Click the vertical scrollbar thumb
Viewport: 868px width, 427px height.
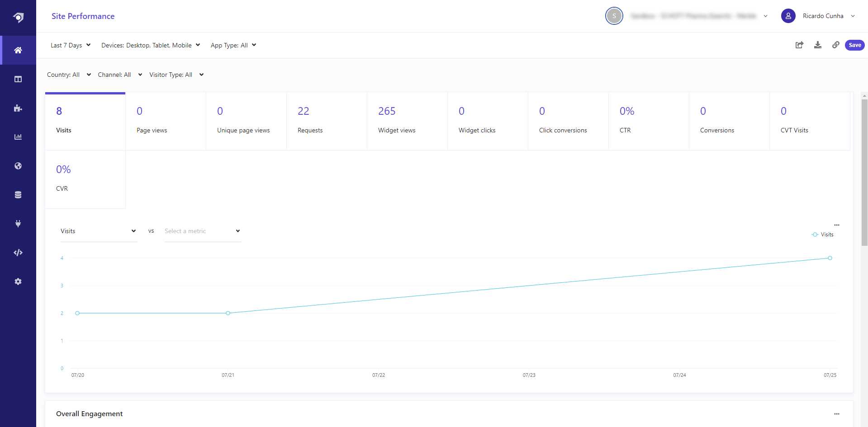click(x=864, y=172)
